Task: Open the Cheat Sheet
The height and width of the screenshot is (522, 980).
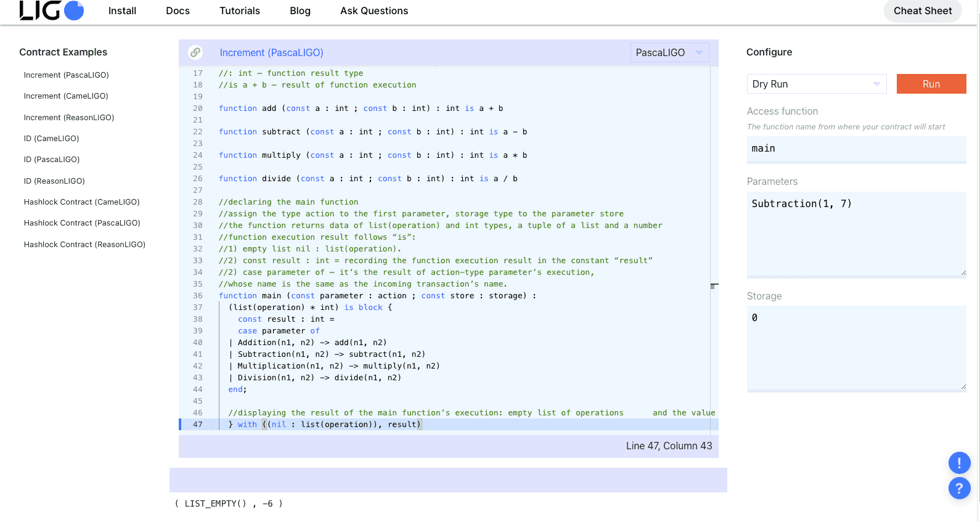Action: 922,11
